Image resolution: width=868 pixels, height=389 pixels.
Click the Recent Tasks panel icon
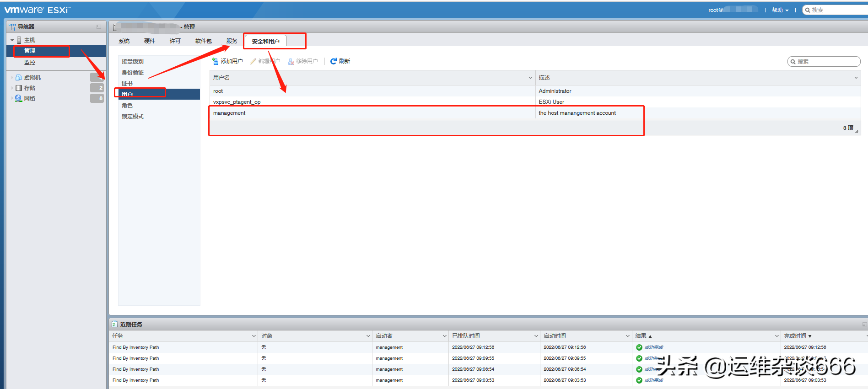tap(114, 324)
